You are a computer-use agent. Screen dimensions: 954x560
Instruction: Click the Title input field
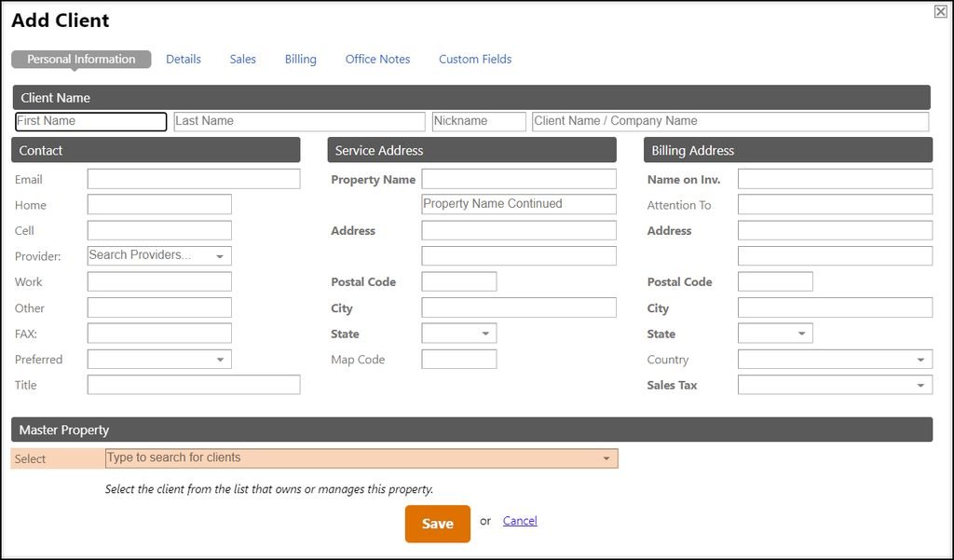pyautogui.click(x=194, y=385)
